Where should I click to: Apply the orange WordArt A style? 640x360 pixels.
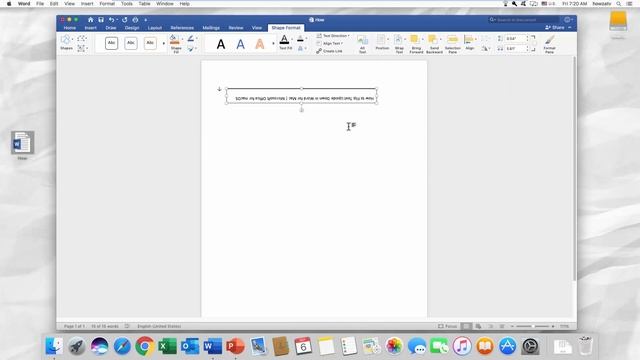tap(260, 44)
